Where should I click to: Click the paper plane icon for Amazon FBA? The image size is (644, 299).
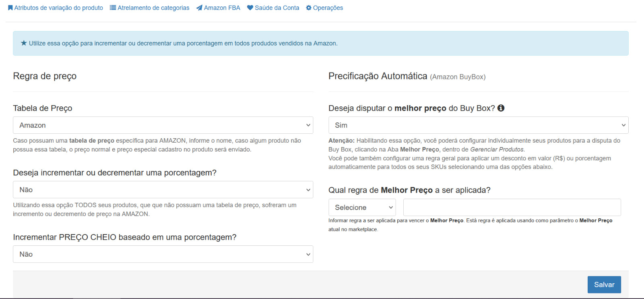pos(199,8)
